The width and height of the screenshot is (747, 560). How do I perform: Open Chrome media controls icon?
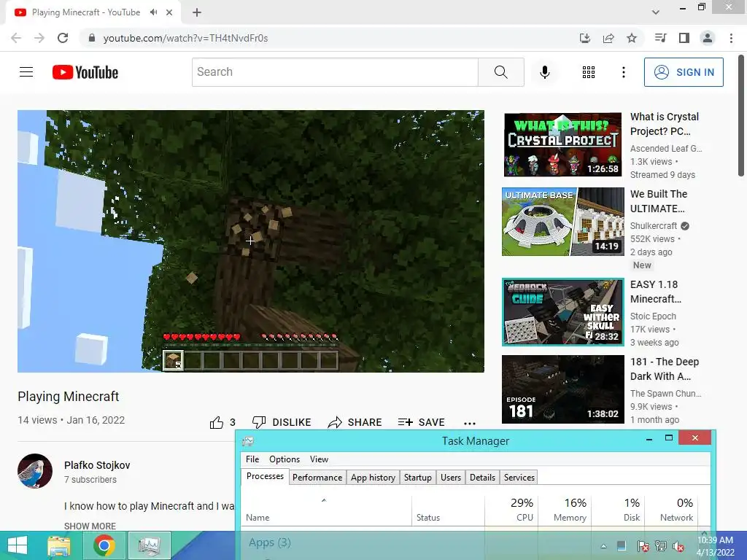click(x=660, y=38)
